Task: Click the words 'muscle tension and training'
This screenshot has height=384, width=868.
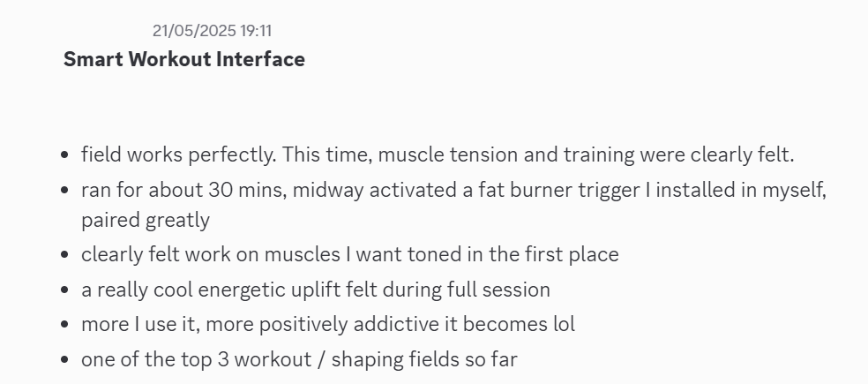Action: [506, 154]
